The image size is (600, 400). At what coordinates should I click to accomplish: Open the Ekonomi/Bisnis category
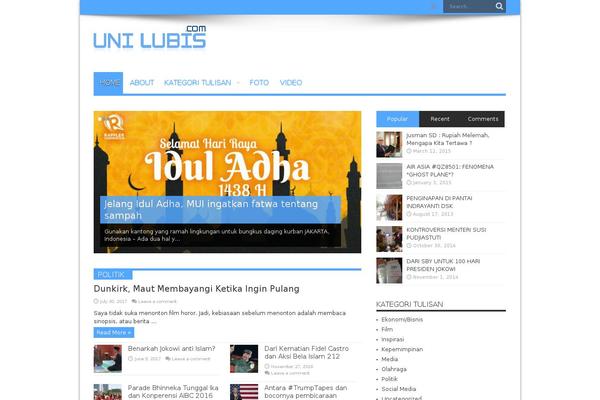402,320
